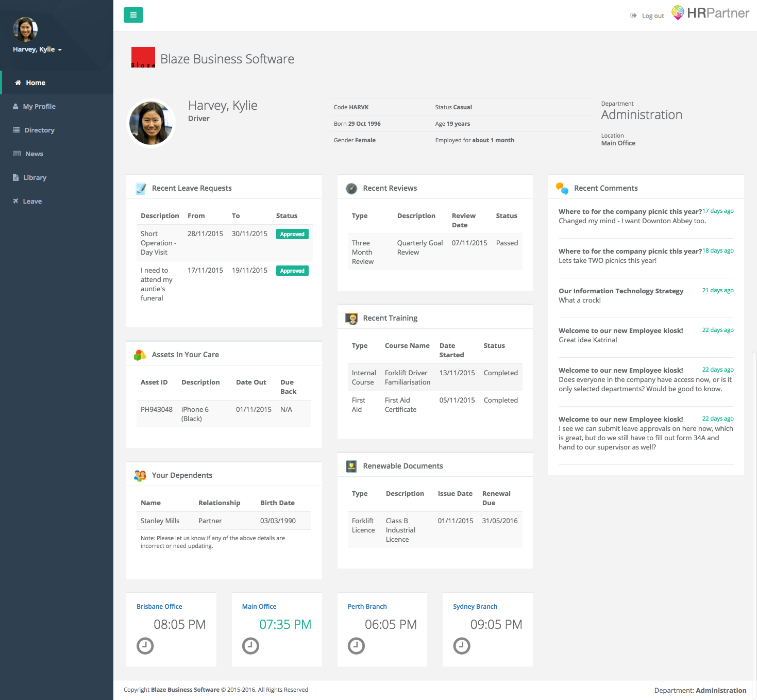This screenshot has width=757, height=700.
Task: Click the Your Dependents people icon
Action: [x=140, y=476]
